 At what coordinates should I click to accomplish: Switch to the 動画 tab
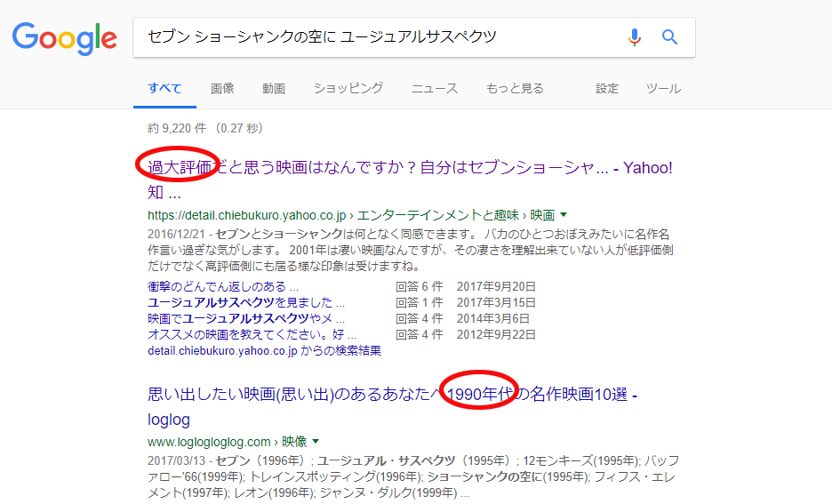274,89
